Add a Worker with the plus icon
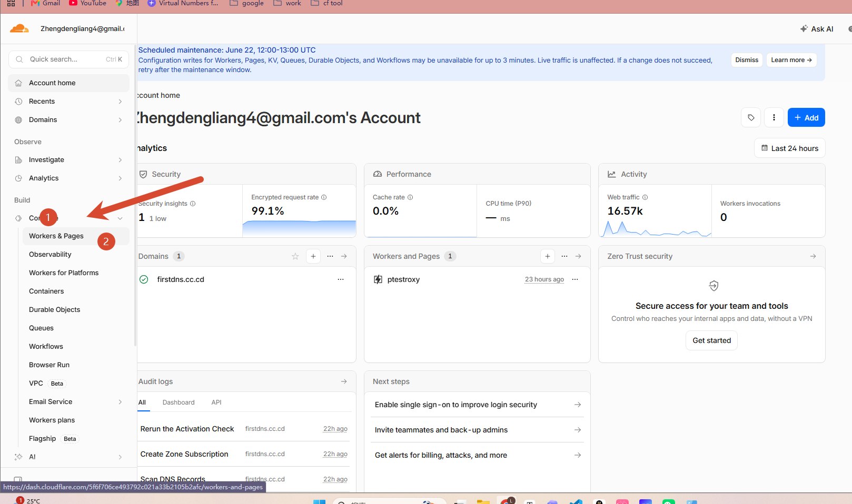This screenshot has width=852, height=504. (x=548, y=256)
